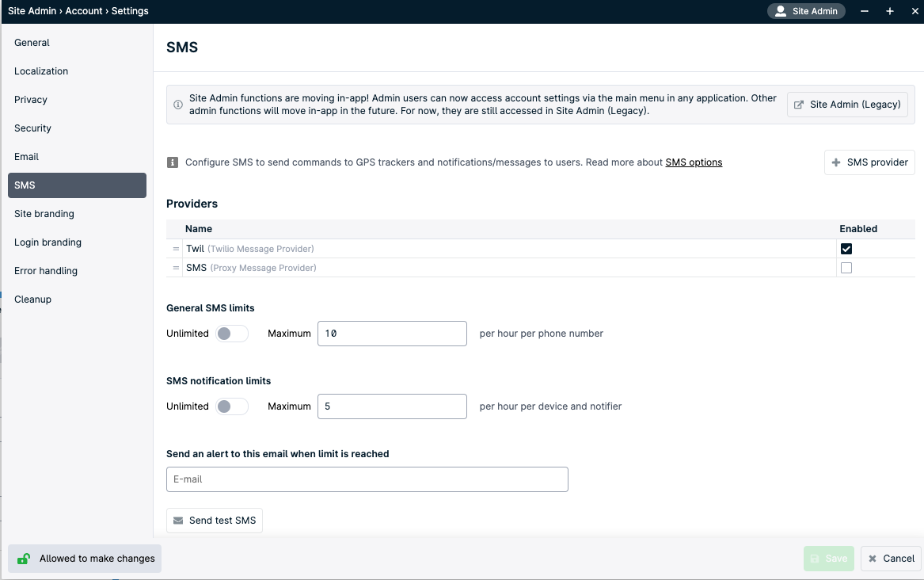Click the floppy disk icon on Save
The width and height of the screenshot is (924, 580).
pyautogui.click(x=815, y=558)
